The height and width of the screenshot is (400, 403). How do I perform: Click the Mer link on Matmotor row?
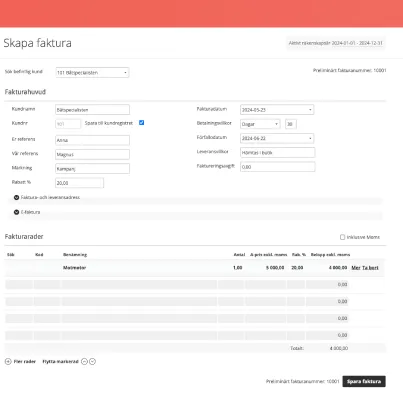(x=356, y=268)
